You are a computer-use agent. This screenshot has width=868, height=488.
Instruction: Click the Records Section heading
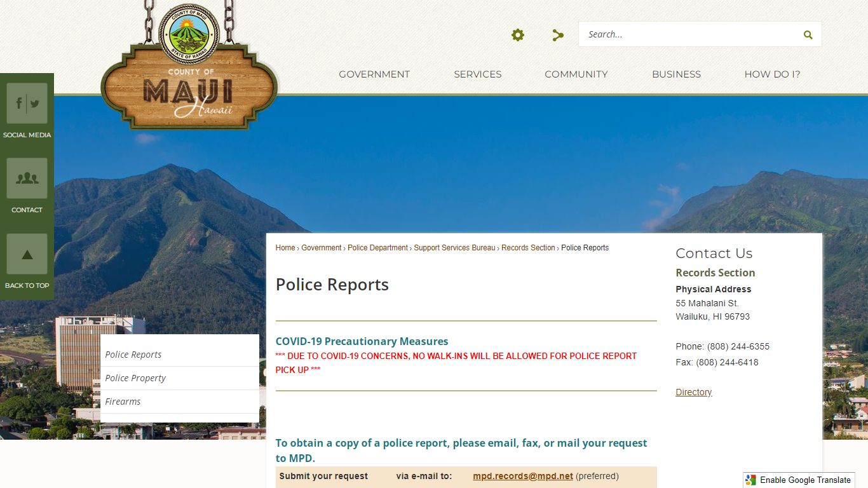(x=715, y=273)
